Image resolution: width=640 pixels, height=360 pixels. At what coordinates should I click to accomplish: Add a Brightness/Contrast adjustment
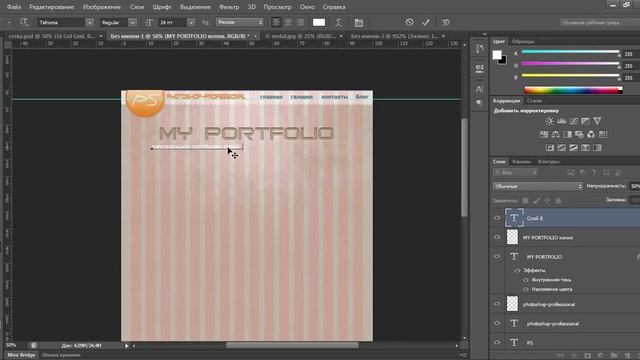tap(549, 121)
